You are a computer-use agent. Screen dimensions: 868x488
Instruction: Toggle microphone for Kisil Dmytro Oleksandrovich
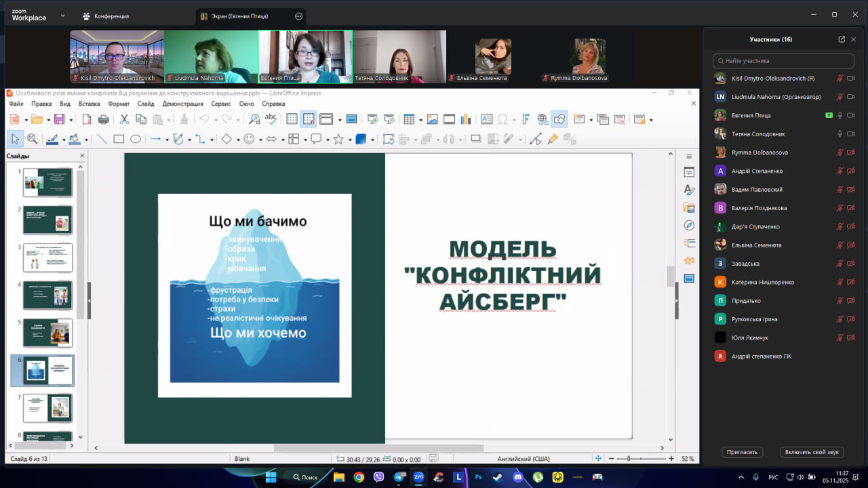point(840,79)
